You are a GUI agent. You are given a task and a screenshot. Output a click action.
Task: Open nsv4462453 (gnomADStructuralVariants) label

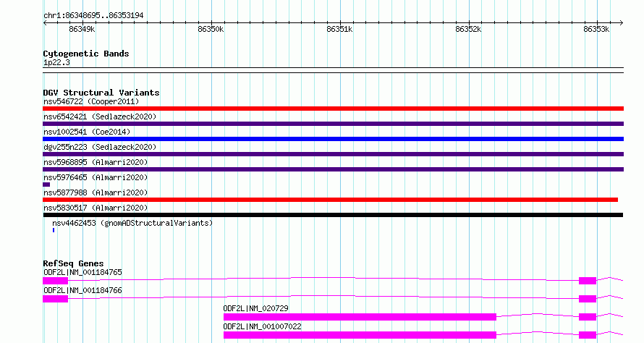tap(132, 223)
